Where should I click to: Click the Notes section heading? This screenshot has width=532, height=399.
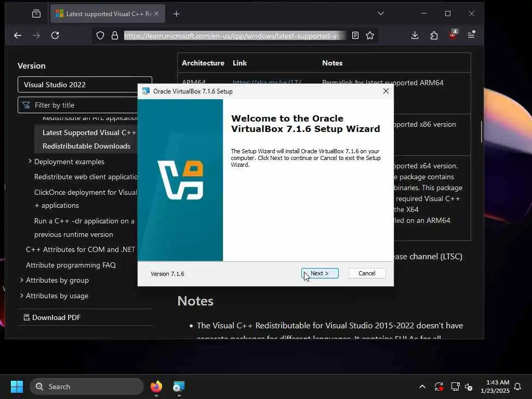tap(195, 301)
